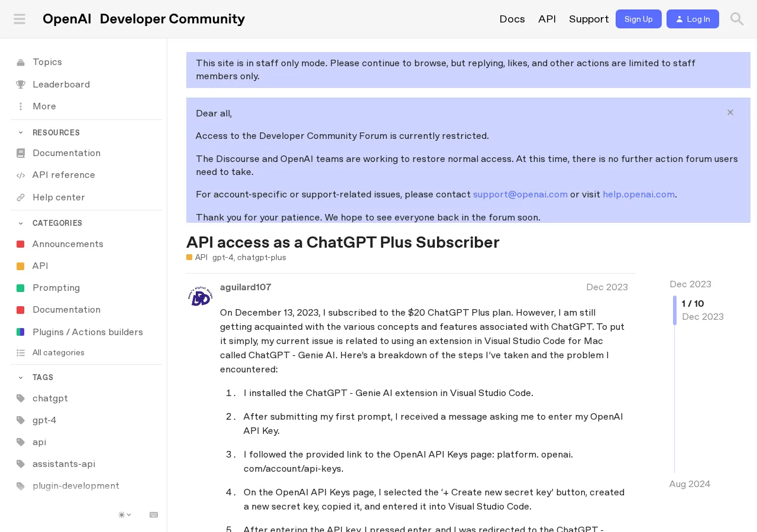757x532 pixels.
Task: Dismiss the restricted access notice
Action: click(x=730, y=112)
